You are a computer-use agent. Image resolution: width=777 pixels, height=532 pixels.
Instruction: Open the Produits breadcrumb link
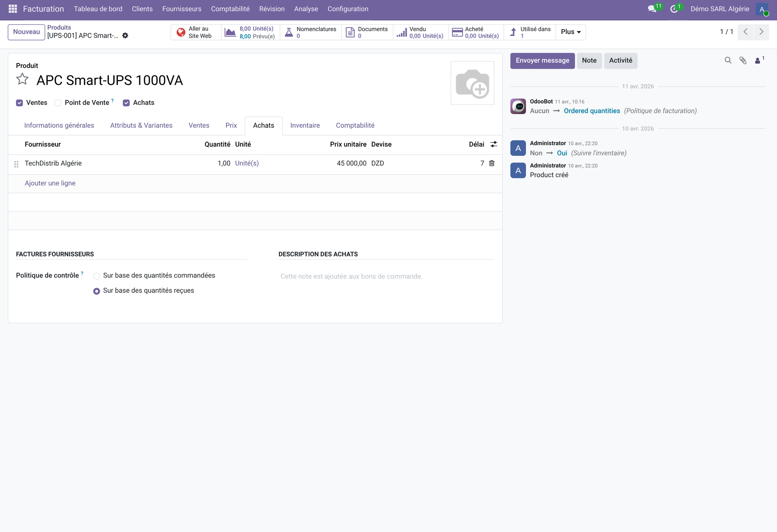point(59,28)
